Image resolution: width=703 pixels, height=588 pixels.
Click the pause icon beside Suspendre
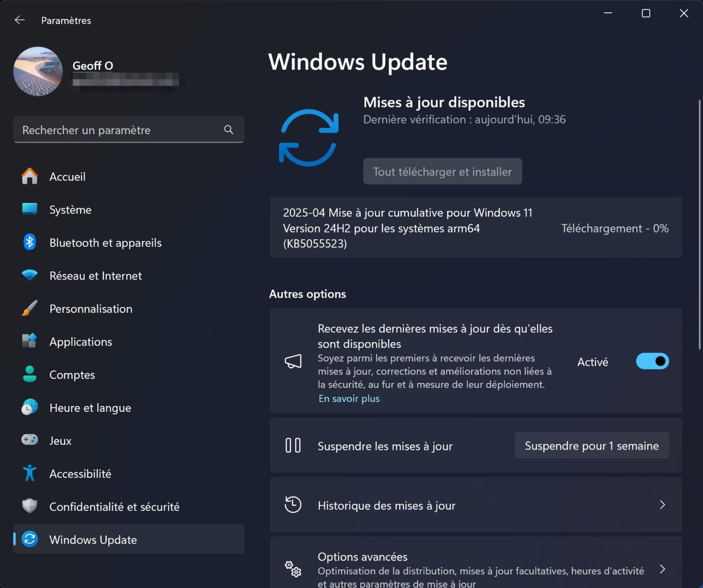pos(293,445)
